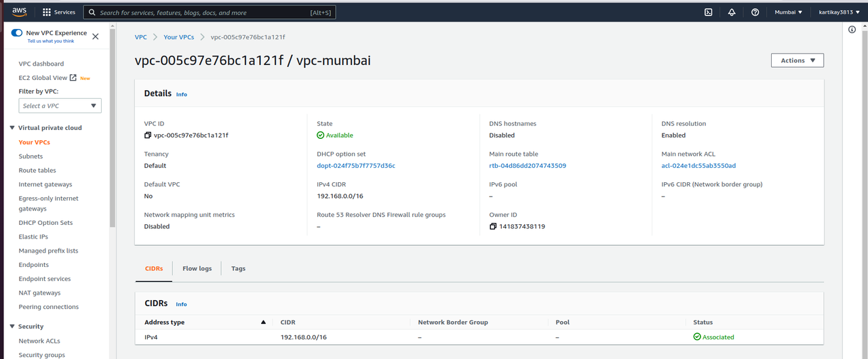Image resolution: width=868 pixels, height=359 pixels.
Task: Open Network ACLs in sidebar
Action: 39,341
